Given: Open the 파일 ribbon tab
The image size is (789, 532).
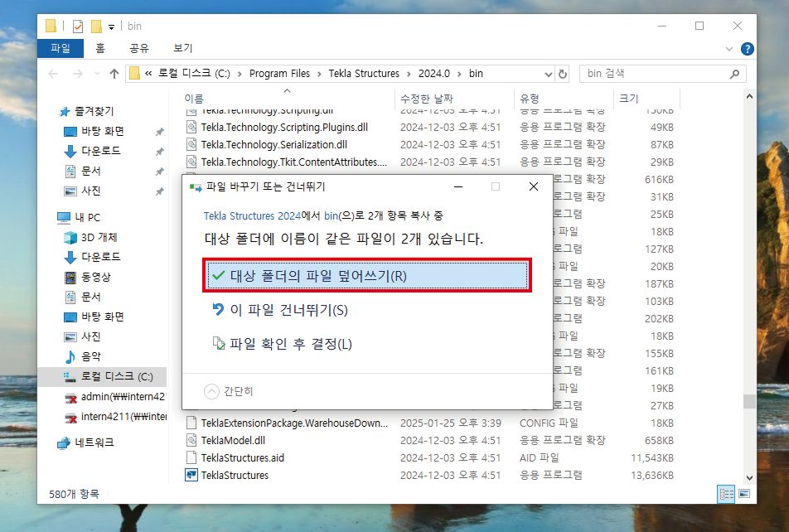Looking at the screenshot, I should coord(61,48).
